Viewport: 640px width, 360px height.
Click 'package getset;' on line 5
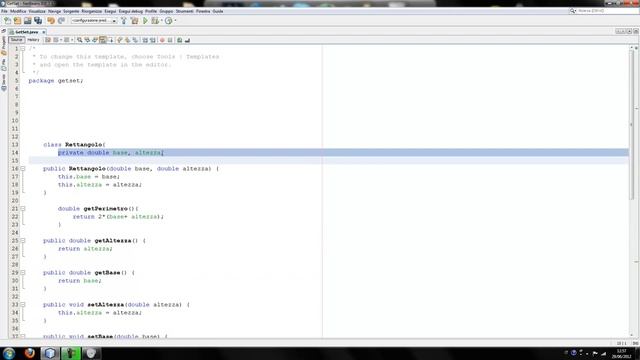56,81
